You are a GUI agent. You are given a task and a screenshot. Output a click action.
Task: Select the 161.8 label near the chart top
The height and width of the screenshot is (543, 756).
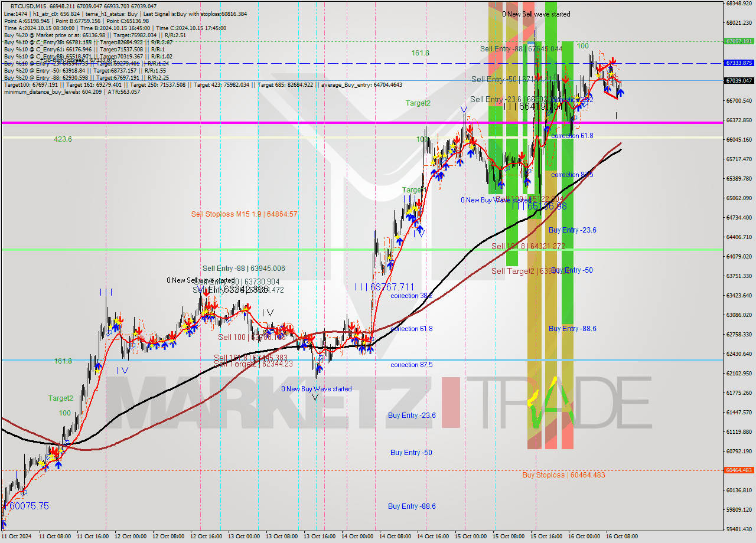(420, 53)
